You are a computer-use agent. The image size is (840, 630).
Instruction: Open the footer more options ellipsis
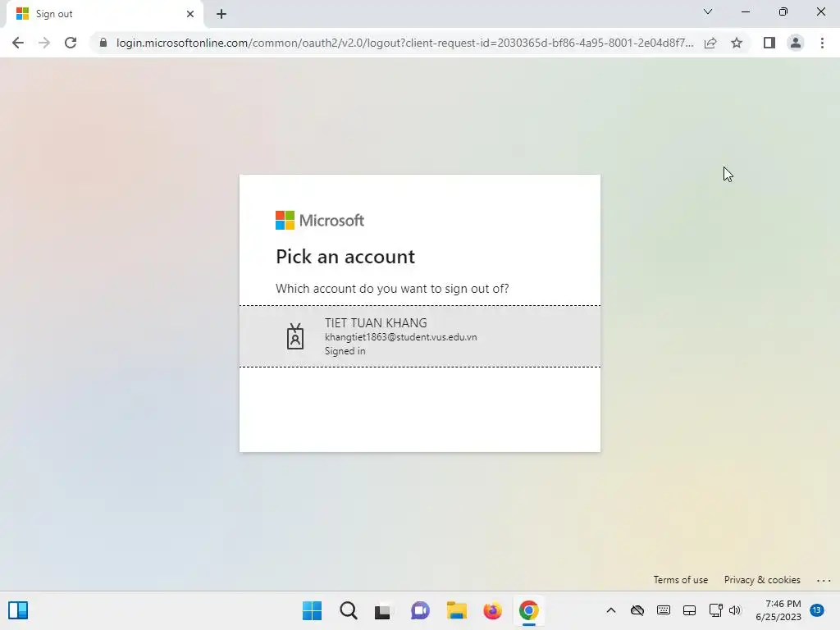pyautogui.click(x=824, y=580)
